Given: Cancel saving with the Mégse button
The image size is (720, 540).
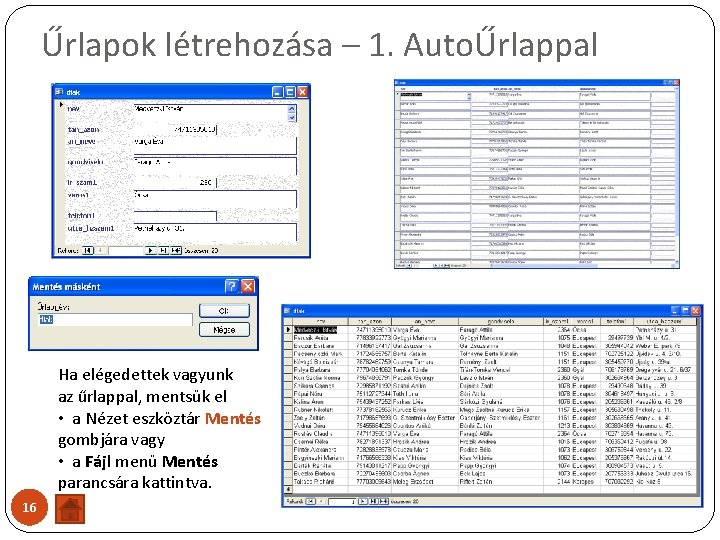Looking at the screenshot, I should (224, 329).
